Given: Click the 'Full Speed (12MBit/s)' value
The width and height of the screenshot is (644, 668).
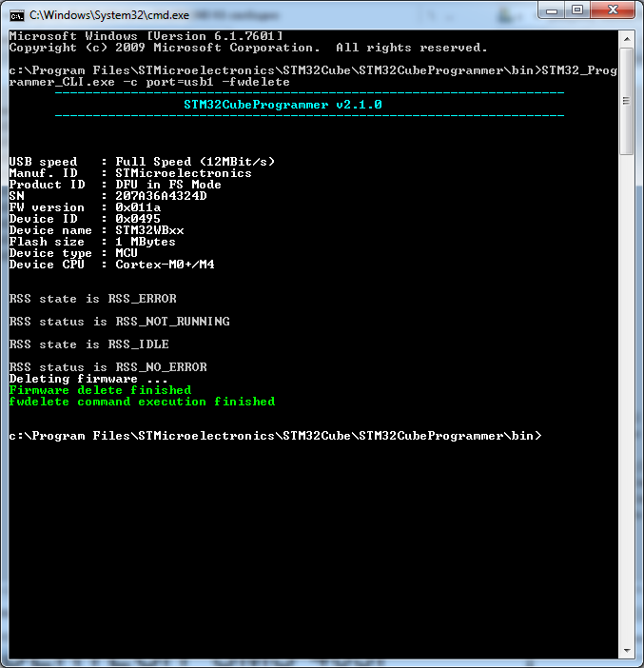Looking at the screenshot, I should (195, 162).
